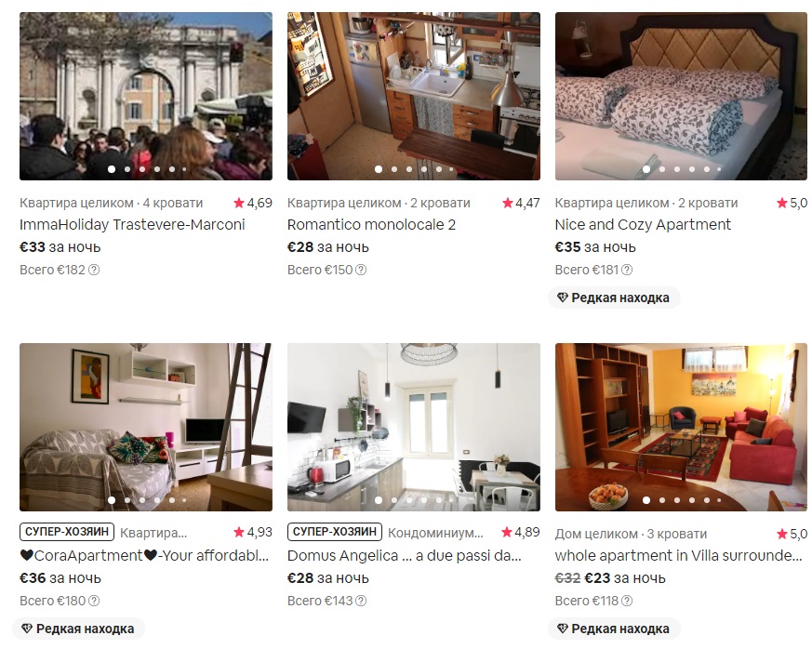Open the ImmaHoliday Trastevere-Marconi listing title
The height and width of the screenshot is (649, 812).
[132, 225]
